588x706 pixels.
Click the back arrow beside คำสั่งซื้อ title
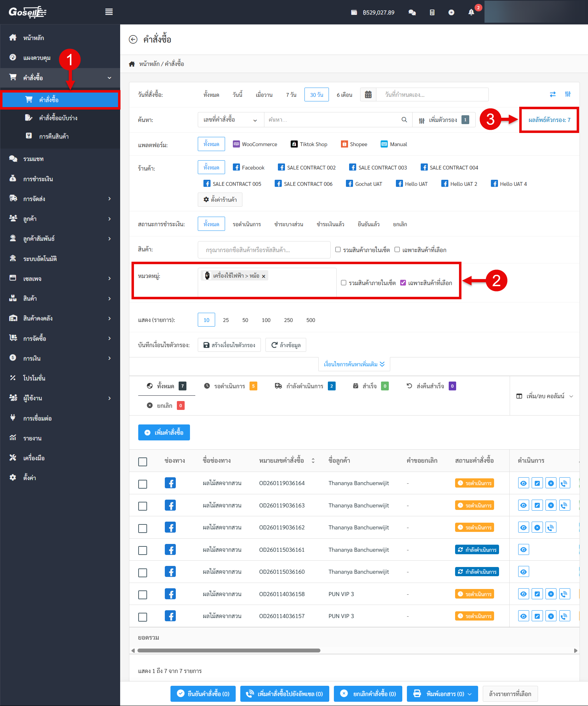point(133,39)
